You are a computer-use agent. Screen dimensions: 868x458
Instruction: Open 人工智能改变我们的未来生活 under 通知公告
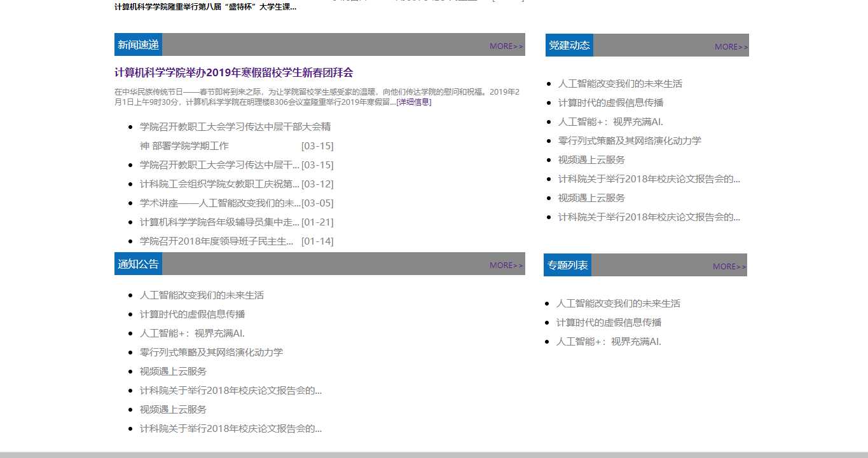pos(202,295)
